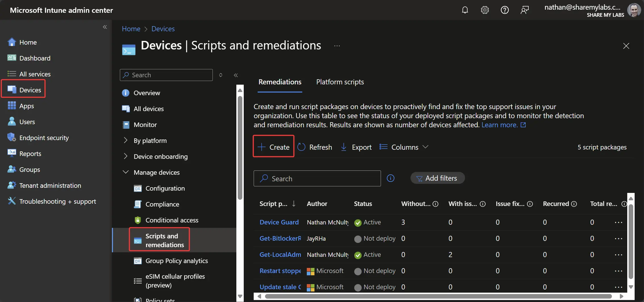This screenshot has width=644, height=302.
Task: Sort by Script package name column
Action: click(x=273, y=204)
